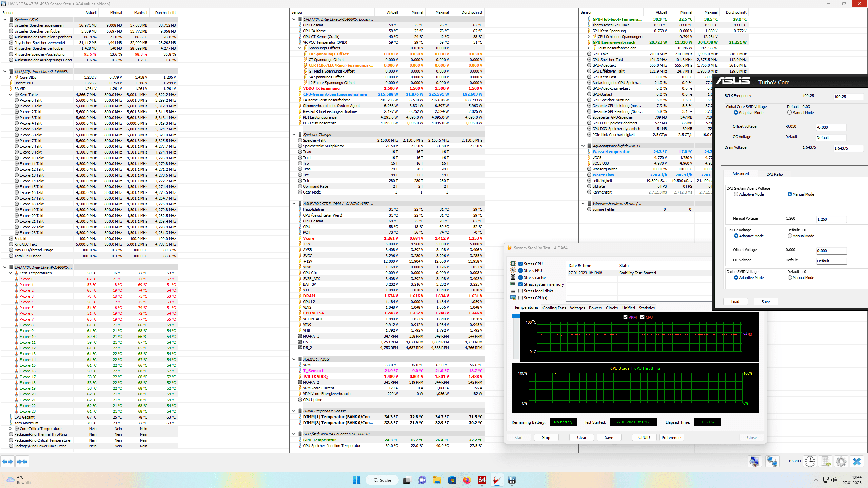
Task: Open HWiNFO sensor settings gear icon
Action: click(841, 462)
